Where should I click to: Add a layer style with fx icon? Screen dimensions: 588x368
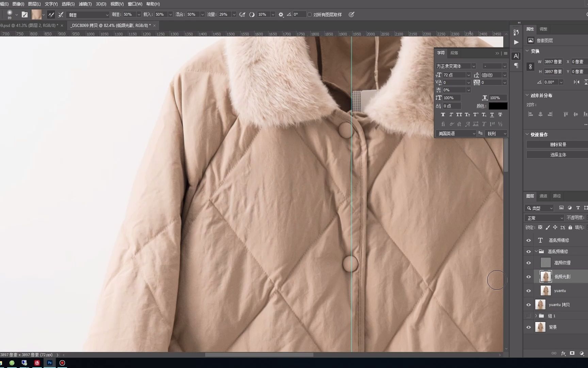563,353
